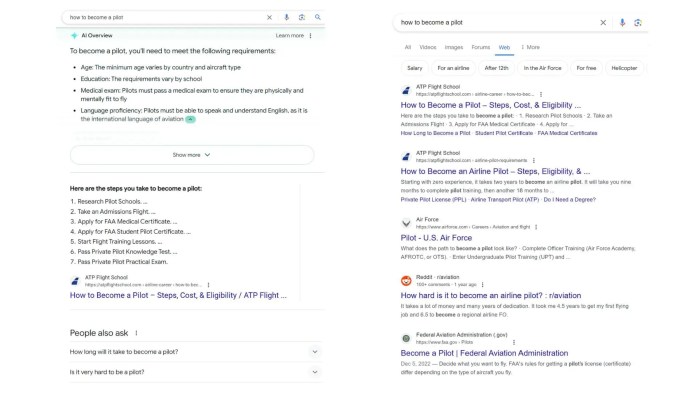Click the camera lens icon in right search bar

click(x=638, y=23)
